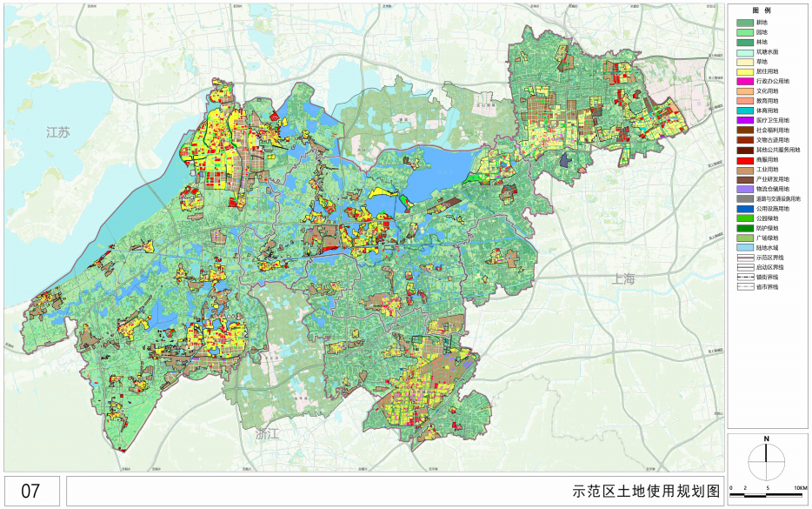Click the 商服用地 legend label text

767,160
